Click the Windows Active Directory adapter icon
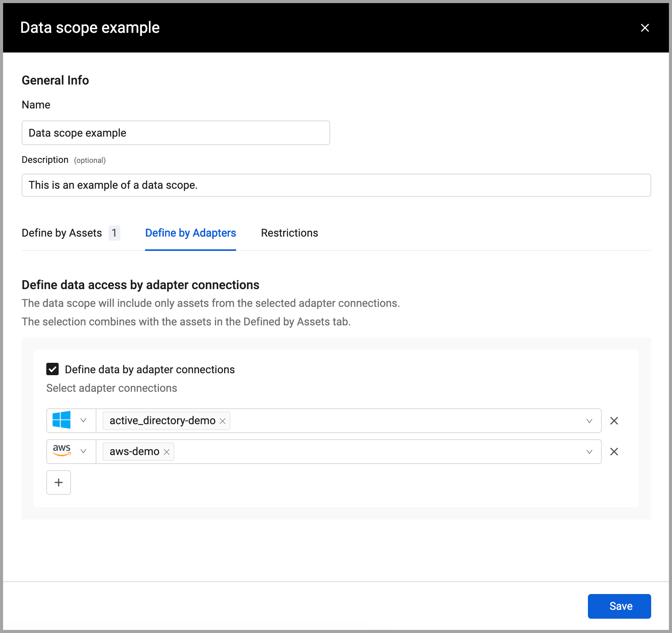Viewport: 672px width, 633px height. pyautogui.click(x=62, y=420)
